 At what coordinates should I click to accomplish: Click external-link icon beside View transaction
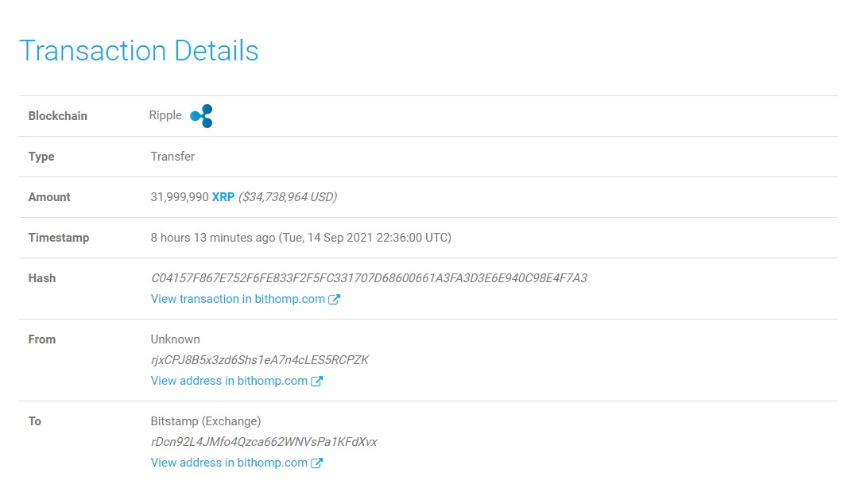(x=334, y=300)
